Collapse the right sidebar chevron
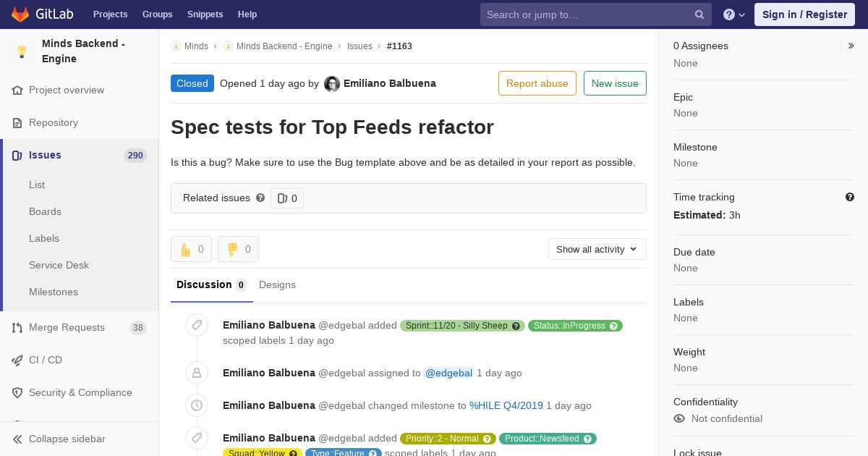 click(851, 46)
